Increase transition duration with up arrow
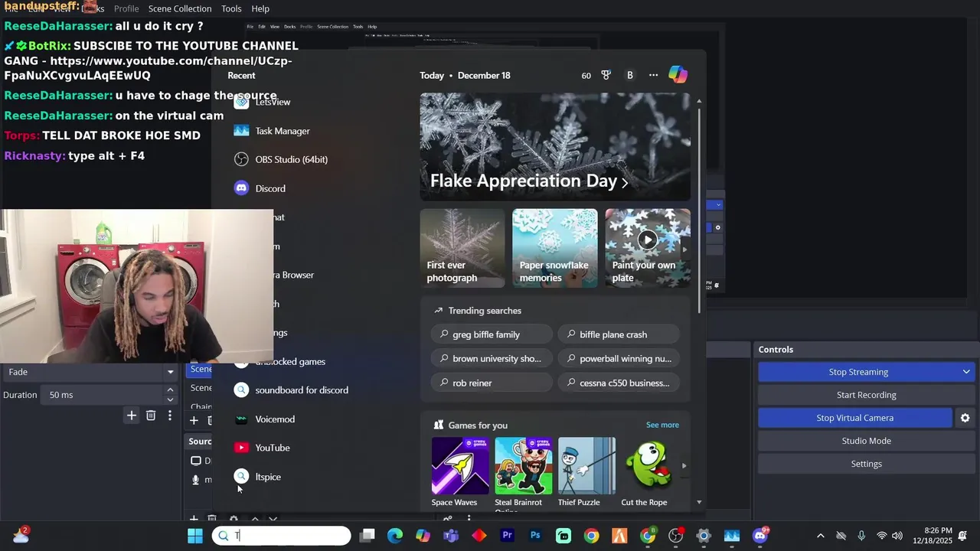 pos(170,390)
